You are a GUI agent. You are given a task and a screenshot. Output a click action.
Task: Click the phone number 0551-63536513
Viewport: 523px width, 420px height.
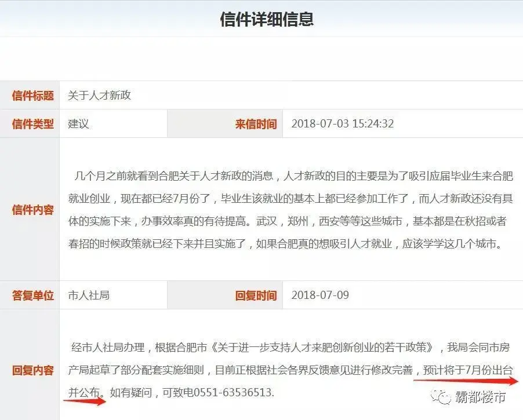pos(234,392)
